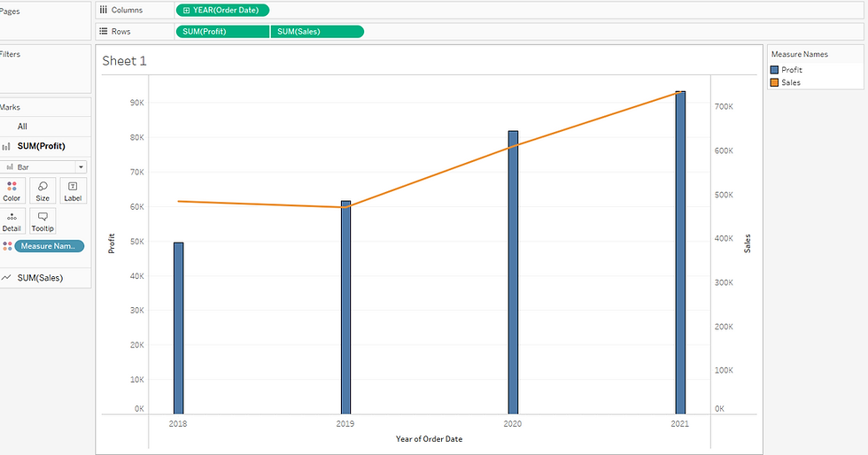
Task: Click the YEAR(Order Date) pill in Columns
Action: pyautogui.click(x=222, y=10)
